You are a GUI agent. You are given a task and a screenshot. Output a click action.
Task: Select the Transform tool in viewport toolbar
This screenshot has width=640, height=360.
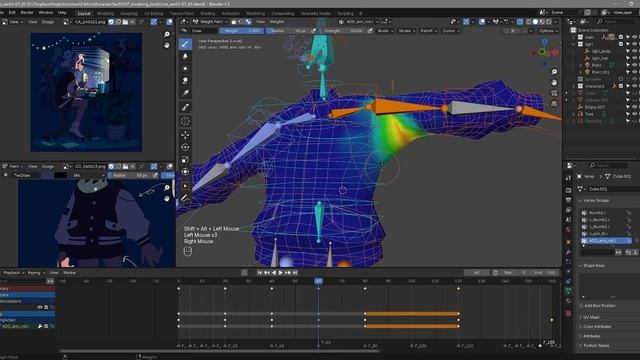click(x=185, y=172)
